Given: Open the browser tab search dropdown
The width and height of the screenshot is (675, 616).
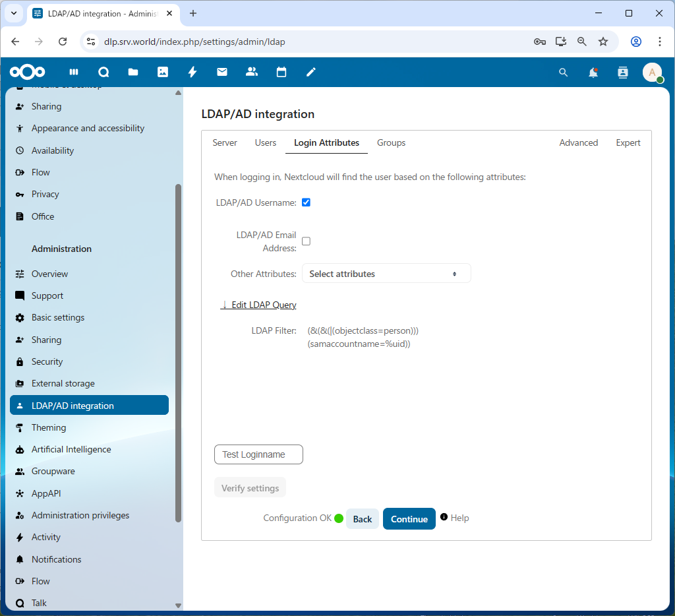Looking at the screenshot, I should (x=14, y=13).
